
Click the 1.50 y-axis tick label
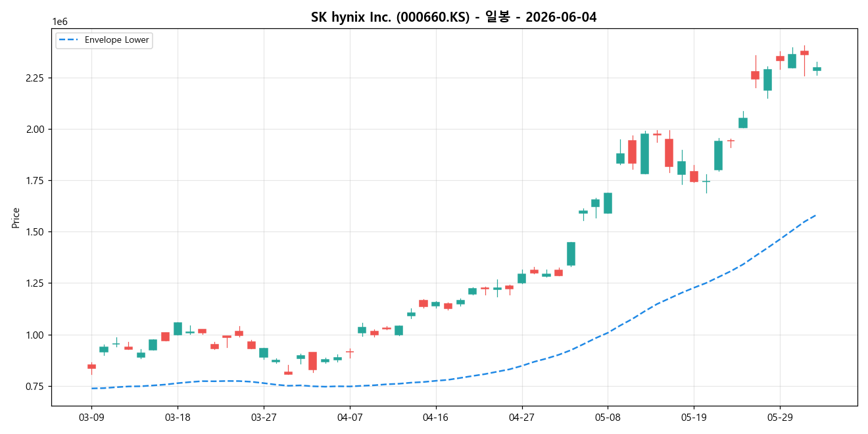[35, 231]
